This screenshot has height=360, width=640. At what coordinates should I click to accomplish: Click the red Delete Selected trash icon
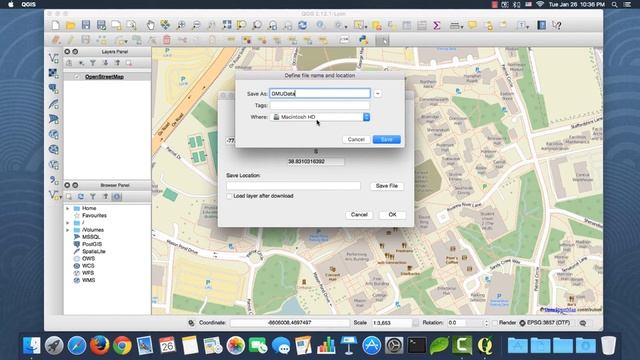[167, 40]
